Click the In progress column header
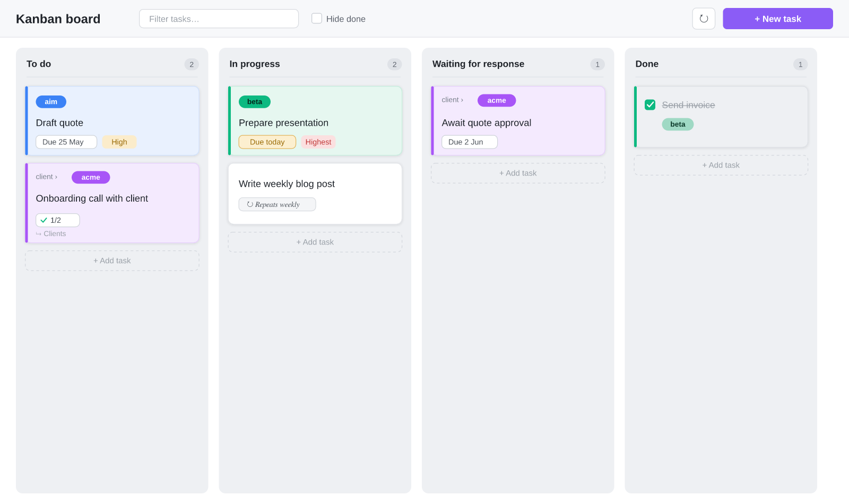The image size is (849, 504). [255, 64]
